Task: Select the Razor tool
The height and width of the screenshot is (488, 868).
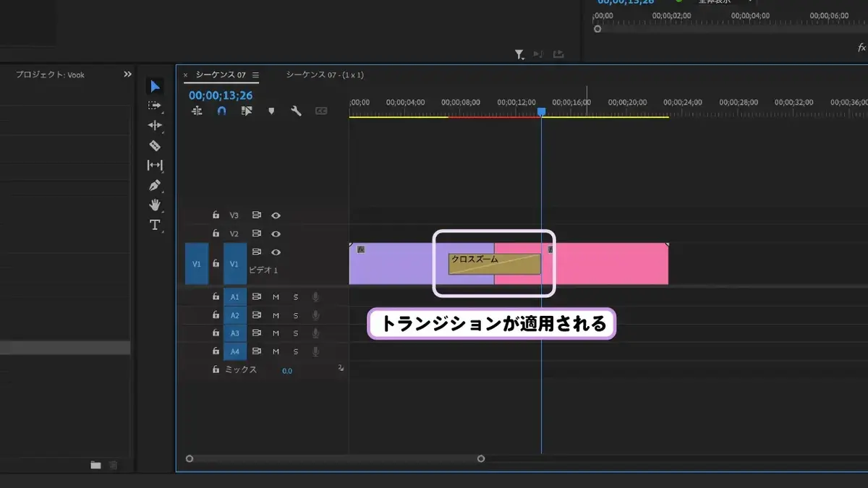Action: click(155, 145)
